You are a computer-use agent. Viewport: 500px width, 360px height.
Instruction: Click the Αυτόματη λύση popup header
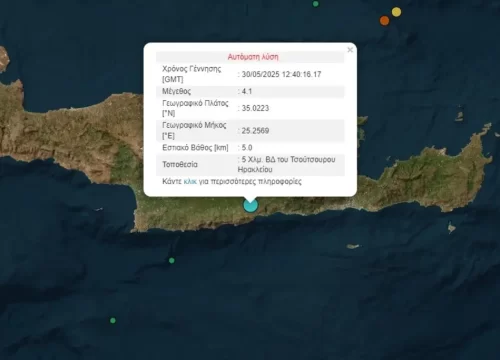253,57
